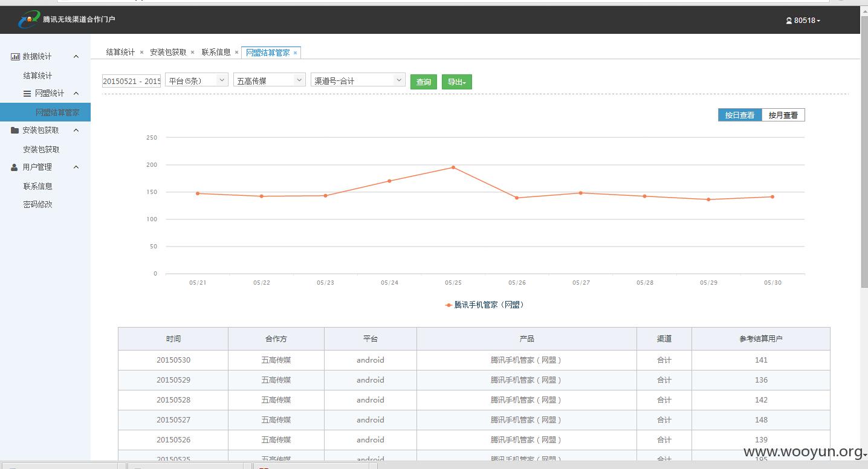Viewport: 868px width, 469px height.
Task: Click the 20150527 date cell
Action: point(173,420)
